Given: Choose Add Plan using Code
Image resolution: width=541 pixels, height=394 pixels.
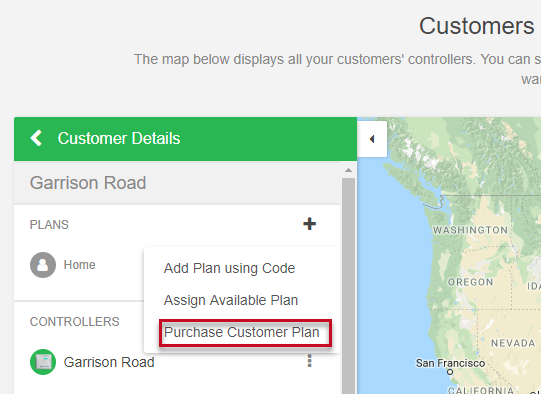Looking at the screenshot, I should [229, 268].
